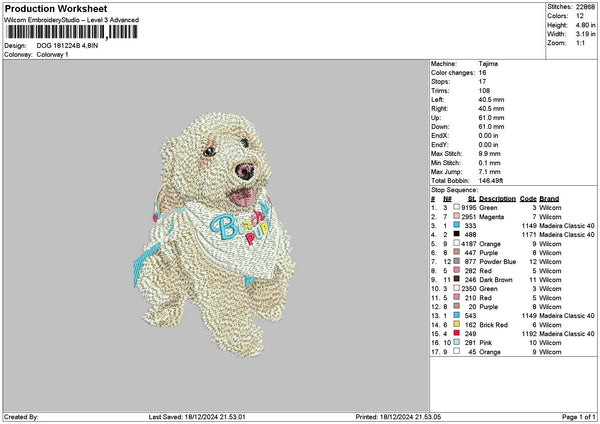
Task: Select the 'Brick Red' description text
Action: (494, 325)
